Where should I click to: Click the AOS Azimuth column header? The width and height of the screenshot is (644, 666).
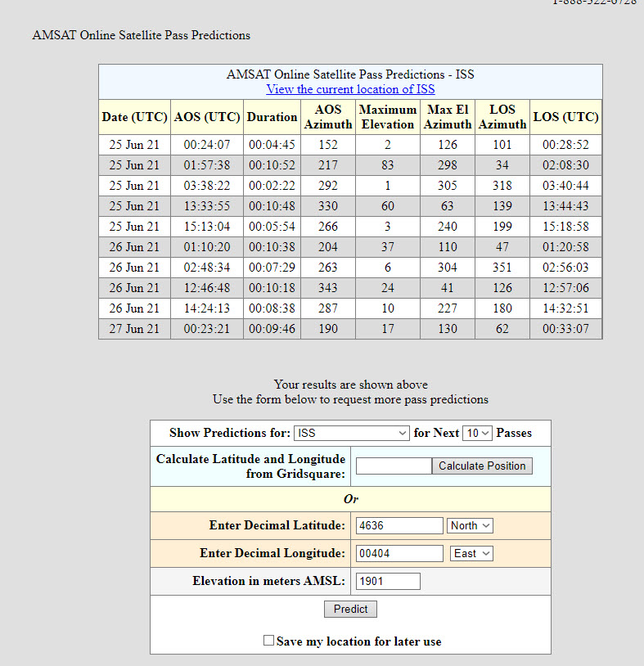[x=328, y=117]
